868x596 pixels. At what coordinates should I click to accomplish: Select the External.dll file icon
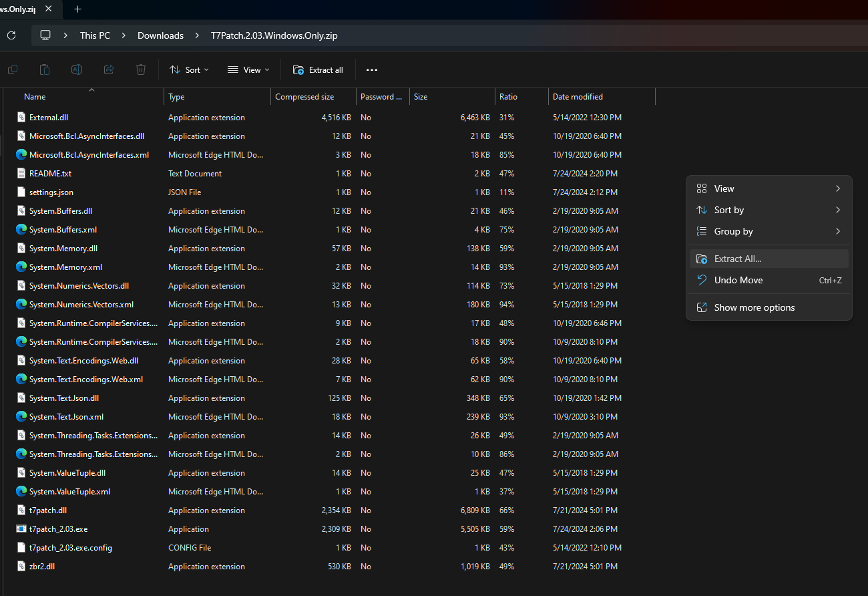(x=21, y=117)
